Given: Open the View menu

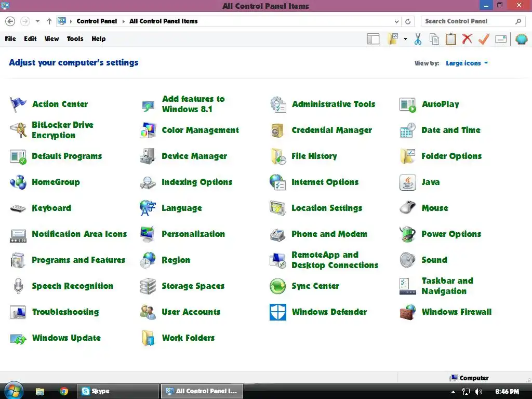Looking at the screenshot, I should tap(51, 38).
